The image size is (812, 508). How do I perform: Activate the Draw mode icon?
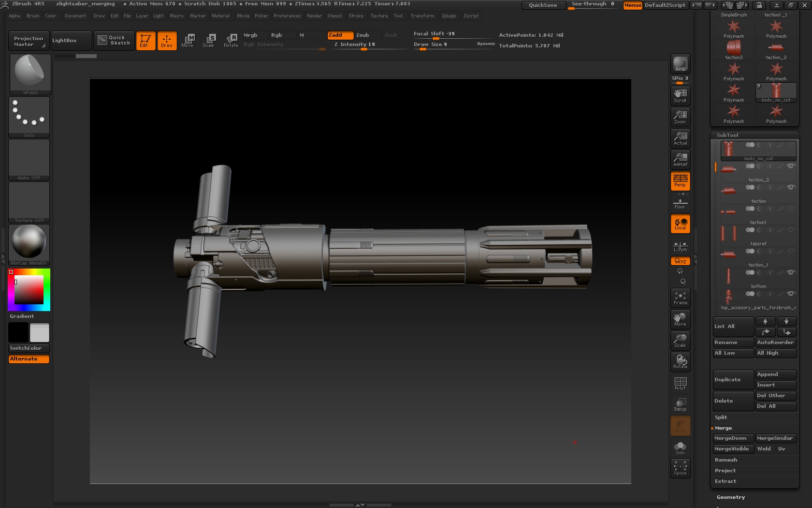167,41
